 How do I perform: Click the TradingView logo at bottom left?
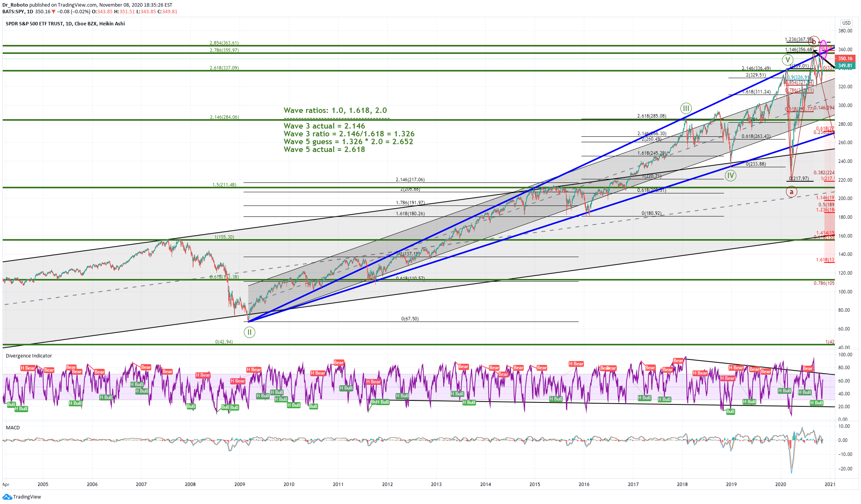point(21,497)
